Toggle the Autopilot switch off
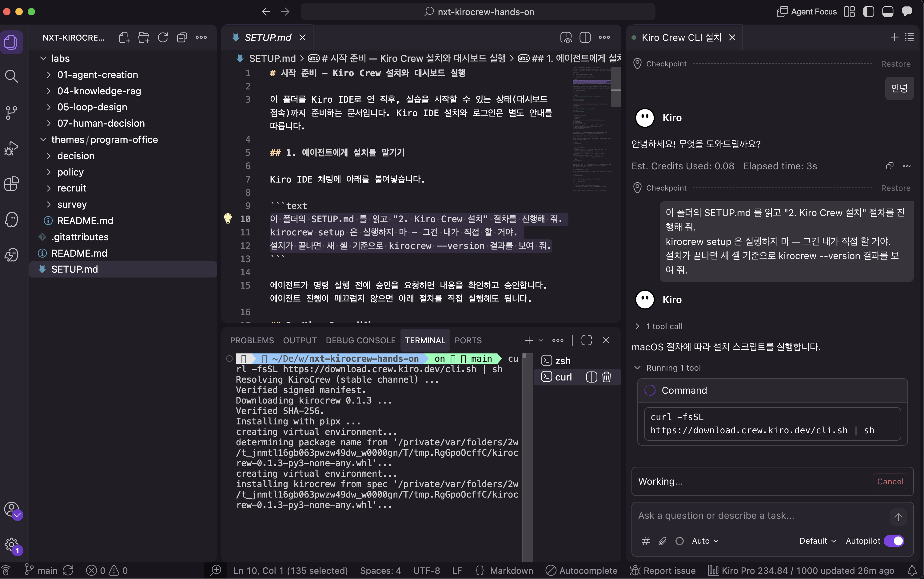The image size is (924, 579). 894,541
